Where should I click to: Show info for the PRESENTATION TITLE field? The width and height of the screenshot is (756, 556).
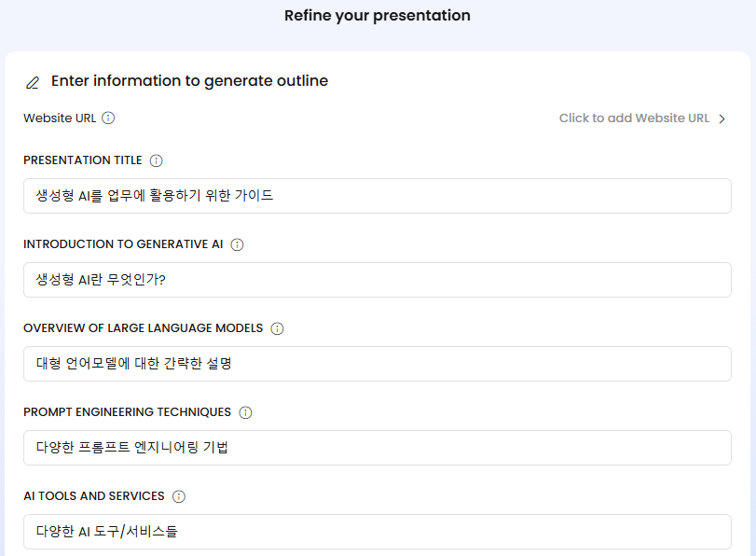tap(156, 160)
